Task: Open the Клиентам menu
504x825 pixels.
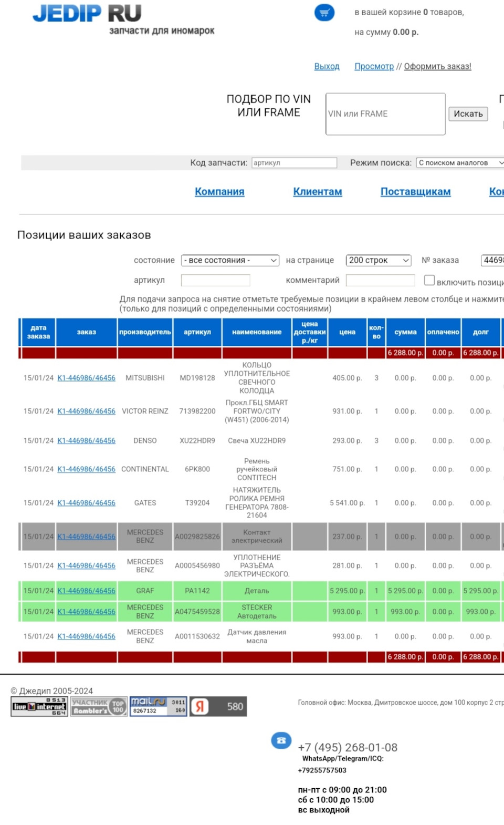Action: pyautogui.click(x=318, y=192)
